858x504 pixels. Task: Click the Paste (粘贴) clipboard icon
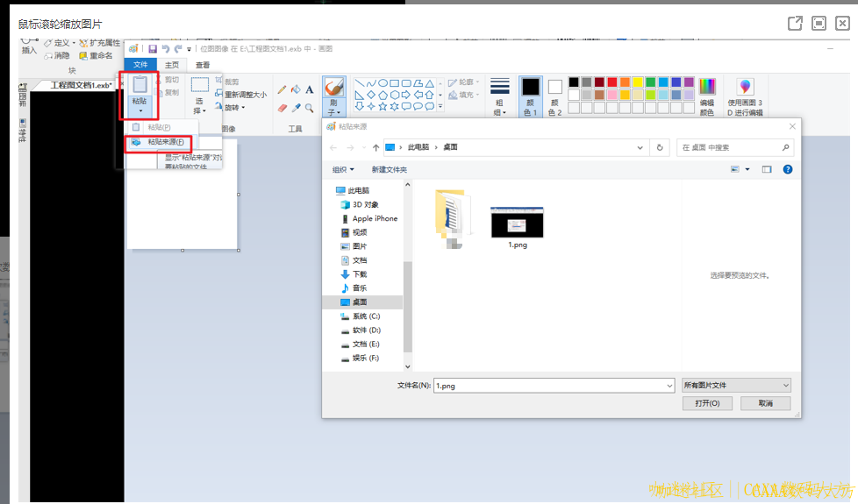click(x=139, y=86)
